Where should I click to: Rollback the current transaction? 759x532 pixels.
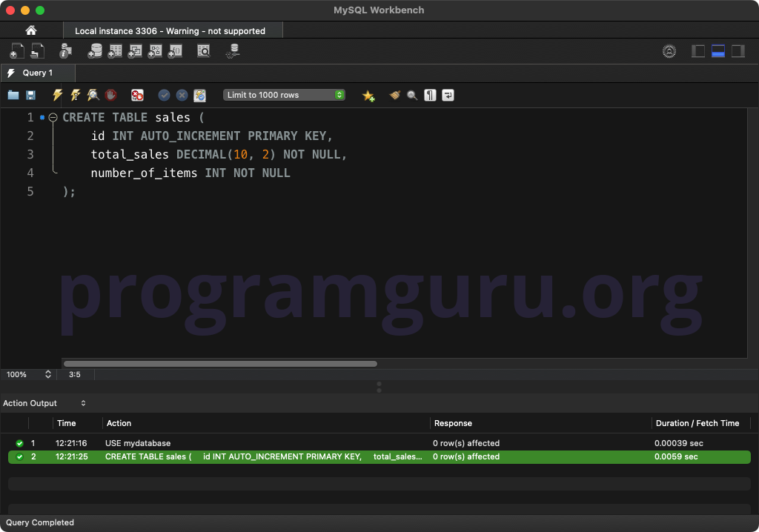point(182,95)
